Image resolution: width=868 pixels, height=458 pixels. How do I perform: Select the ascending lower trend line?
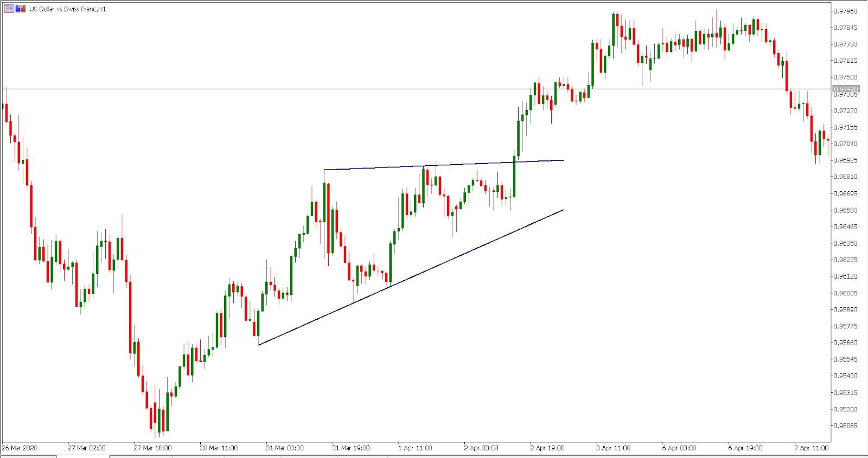411,277
